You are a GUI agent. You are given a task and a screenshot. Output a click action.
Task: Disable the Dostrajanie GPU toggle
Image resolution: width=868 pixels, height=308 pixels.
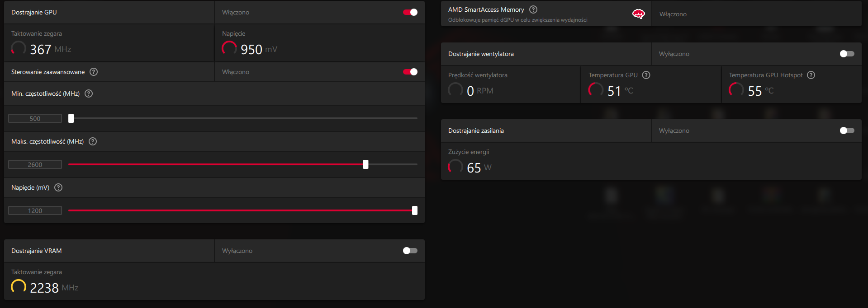pos(410,12)
